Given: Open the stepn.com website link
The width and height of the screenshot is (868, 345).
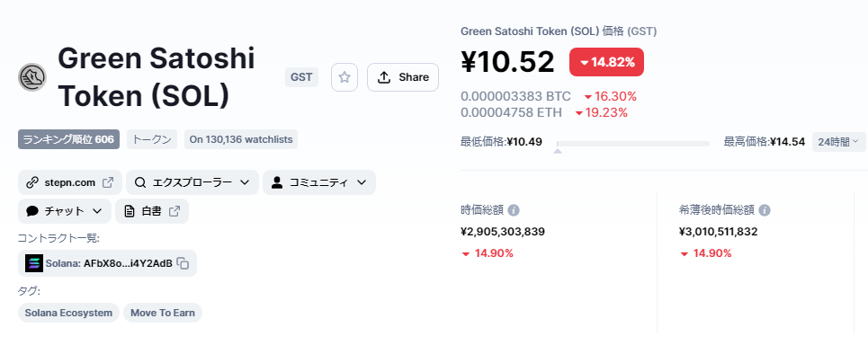Looking at the screenshot, I should pyautogui.click(x=68, y=182).
